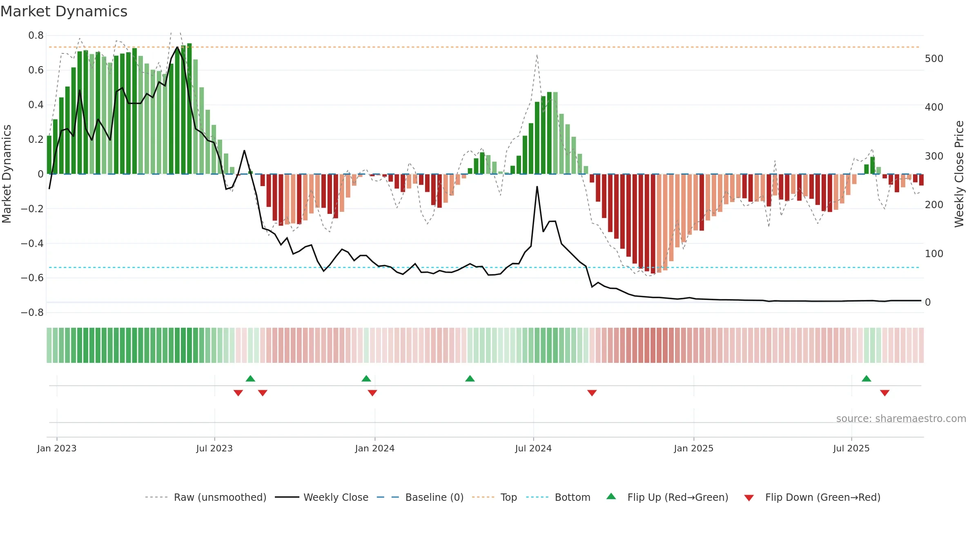Click the red flip-down triangle near Sep 2024
980x551 pixels.
tap(592, 393)
